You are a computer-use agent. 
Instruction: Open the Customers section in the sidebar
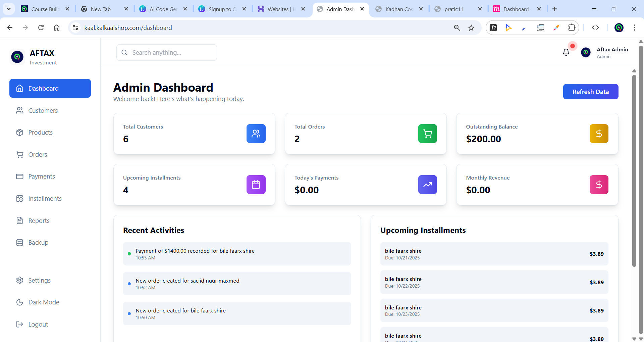tap(43, 110)
